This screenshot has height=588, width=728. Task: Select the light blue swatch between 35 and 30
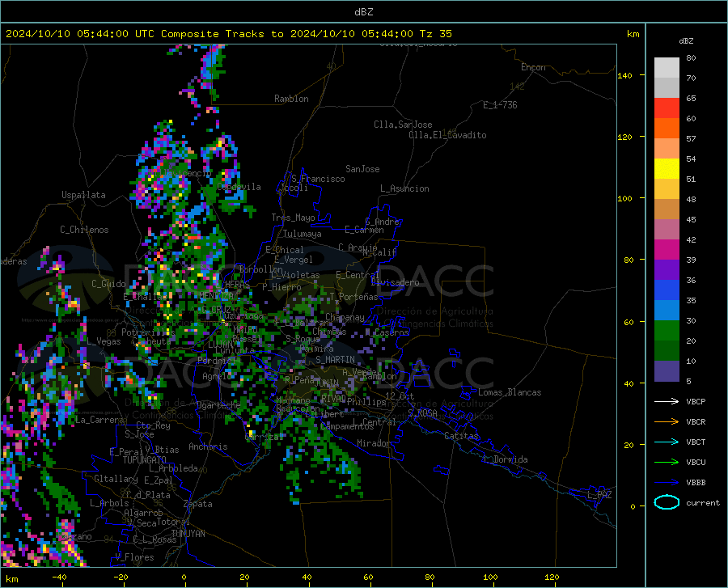point(667,311)
